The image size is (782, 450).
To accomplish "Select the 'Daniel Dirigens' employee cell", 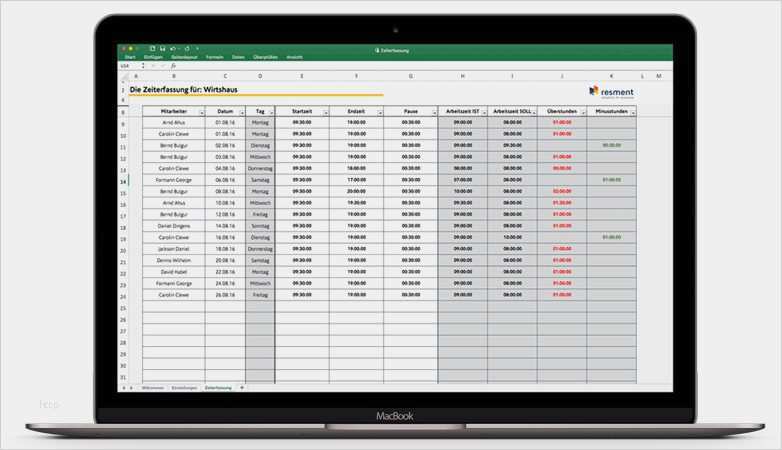I will click(174, 226).
